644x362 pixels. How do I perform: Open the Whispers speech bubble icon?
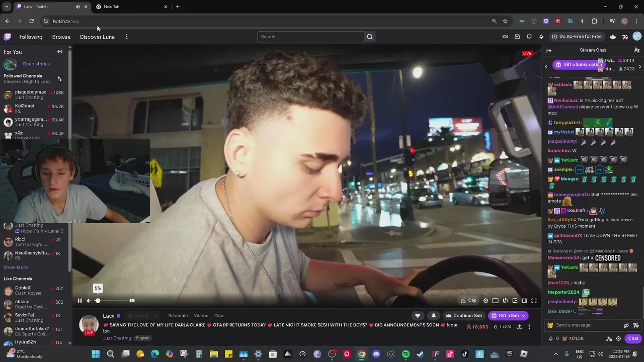click(529, 37)
